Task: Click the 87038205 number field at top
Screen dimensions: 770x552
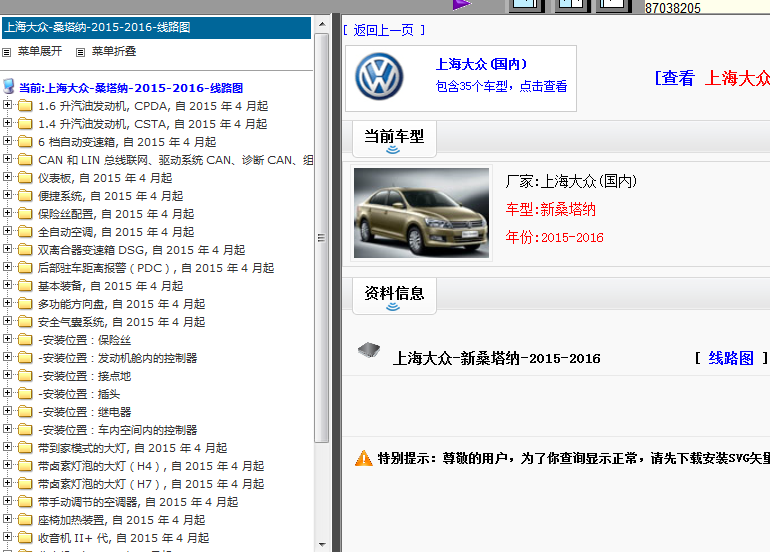Action: (707, 7)
